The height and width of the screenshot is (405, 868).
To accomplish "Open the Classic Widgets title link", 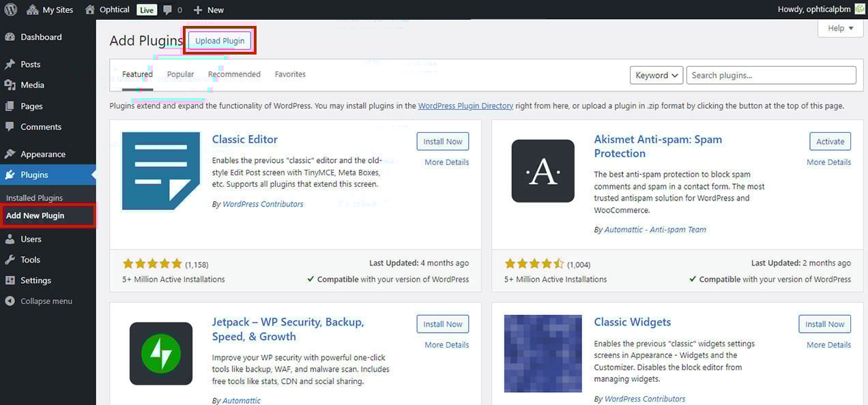I will click(633, 322).
